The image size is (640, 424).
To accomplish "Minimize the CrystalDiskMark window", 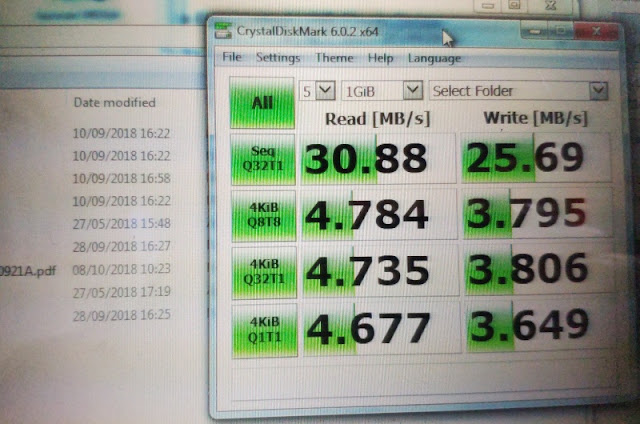I will 536,31.
